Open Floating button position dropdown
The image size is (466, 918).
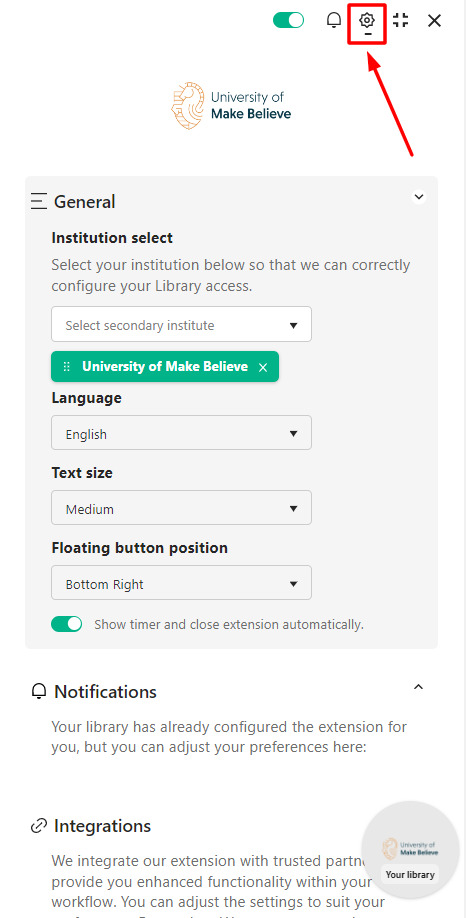pyautogui.click(x=181, y=583)
